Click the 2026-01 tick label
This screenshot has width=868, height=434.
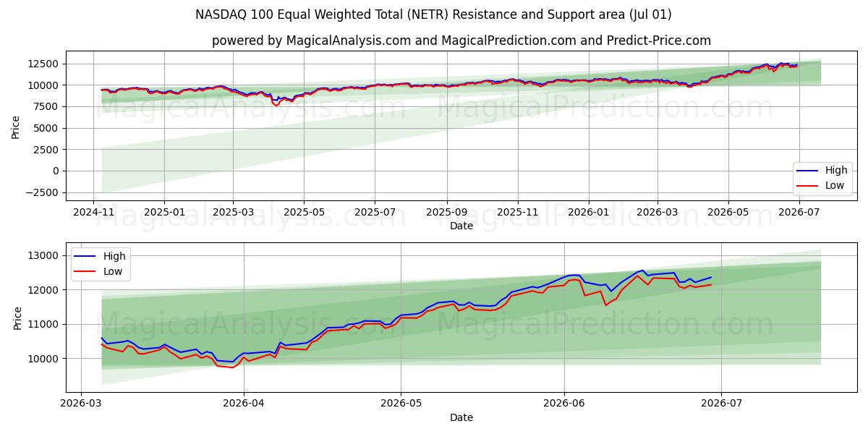coord(588,211)
